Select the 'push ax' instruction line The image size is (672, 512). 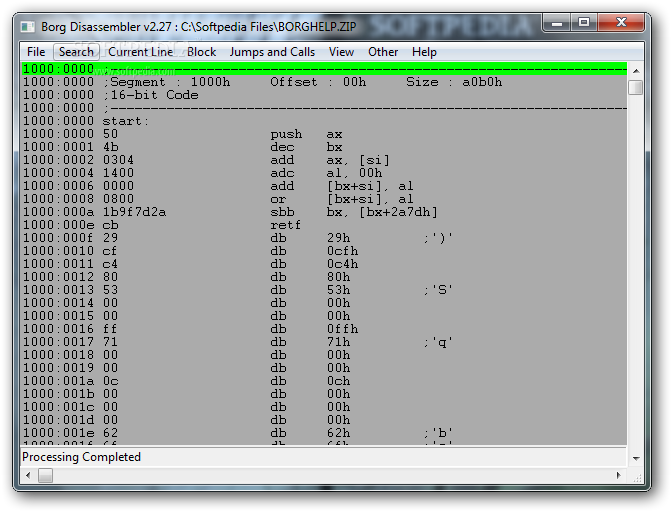324,134
